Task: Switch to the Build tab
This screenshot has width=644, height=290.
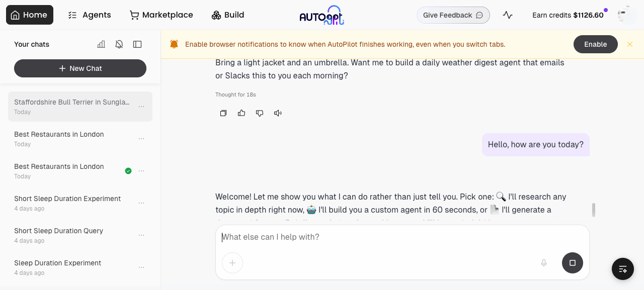Action: (228, 15)
